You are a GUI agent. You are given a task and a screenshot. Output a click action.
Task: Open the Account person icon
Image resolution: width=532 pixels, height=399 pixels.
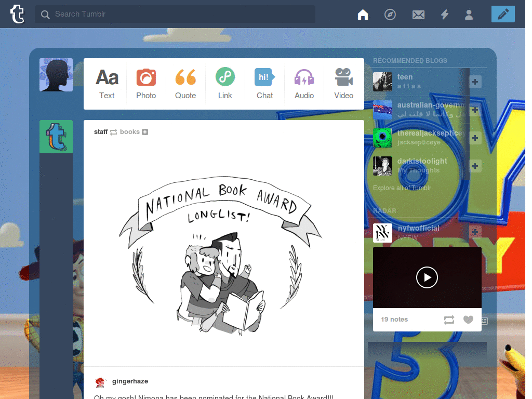click(x=469, y=15)
